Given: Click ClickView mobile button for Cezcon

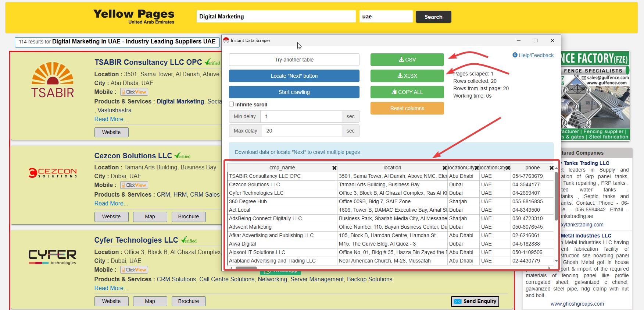Looking at the screenshot, I should tap(134, 185).
